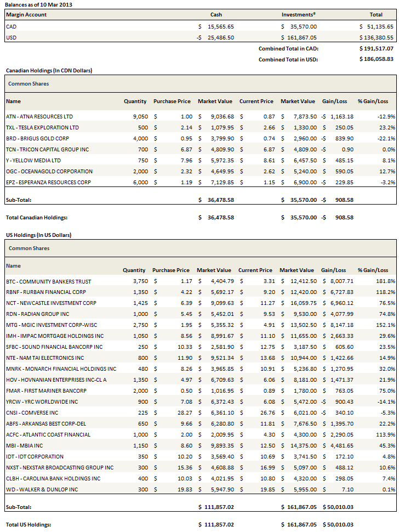Click the Canadian Holdings Common Shares header

click(x=29, y=84)
